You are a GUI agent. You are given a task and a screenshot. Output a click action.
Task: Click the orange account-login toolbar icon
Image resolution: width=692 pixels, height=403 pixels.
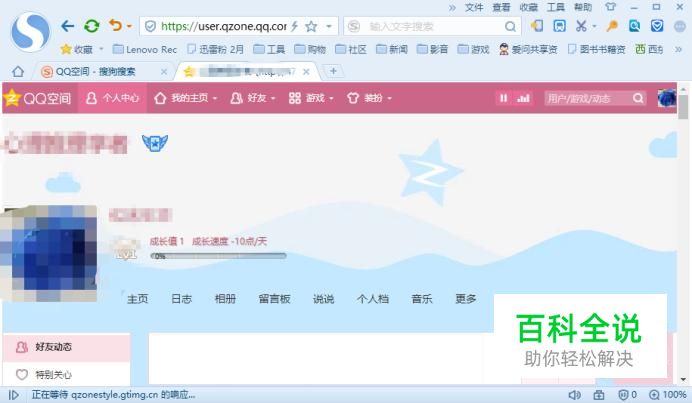[x=537, y=26]
